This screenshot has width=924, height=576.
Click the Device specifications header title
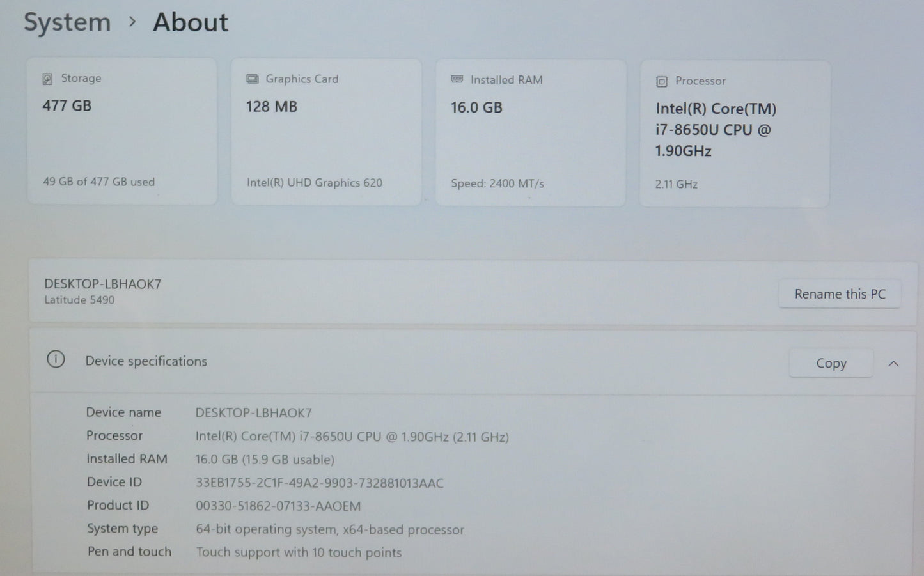(146, 361)
